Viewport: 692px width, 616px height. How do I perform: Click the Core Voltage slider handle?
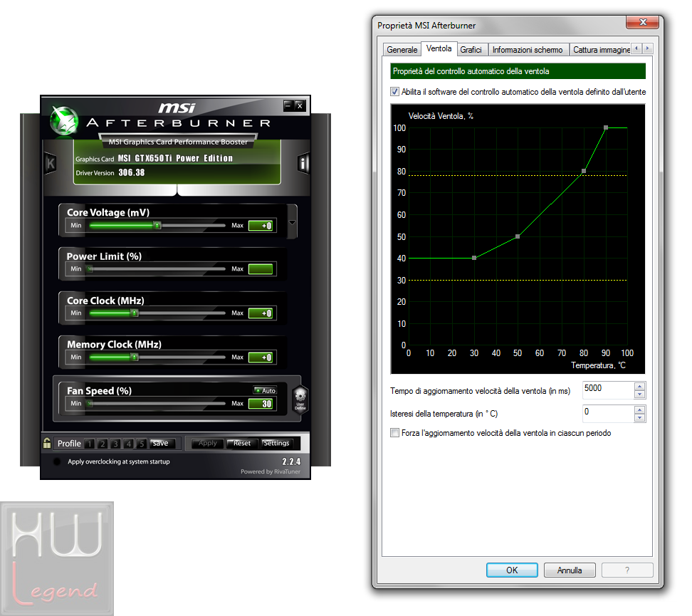[x=157, y=226]
